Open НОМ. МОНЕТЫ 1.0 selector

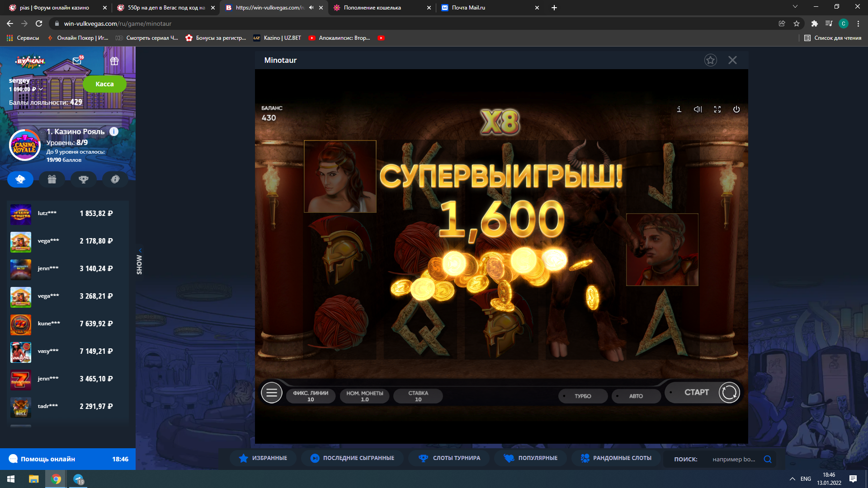click(365, 396)
